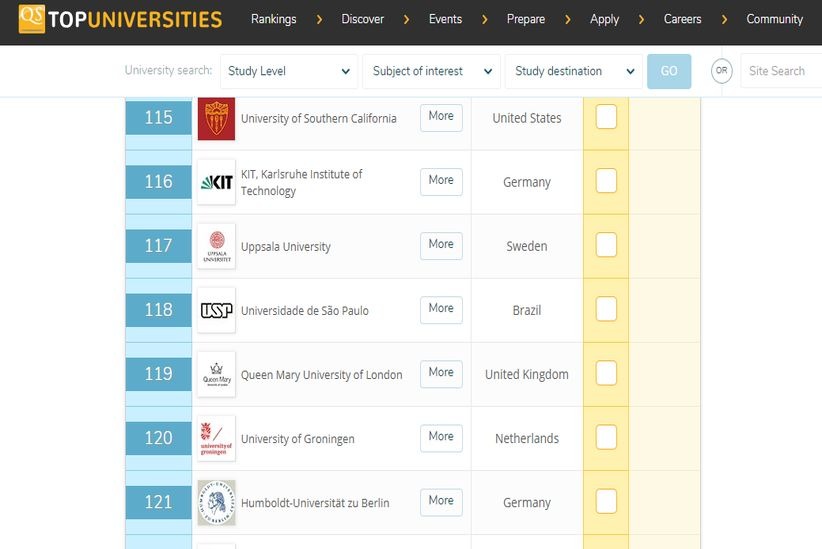Viewport: 822px width, 549px height.
Task: Open the Rankings menu
Action: click(x=273, y=19)
